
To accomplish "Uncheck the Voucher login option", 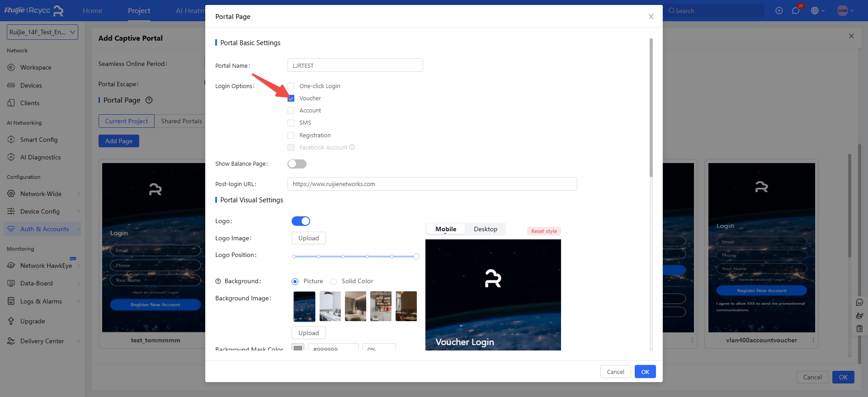I will pyautogui.click(x=291, y=98).
